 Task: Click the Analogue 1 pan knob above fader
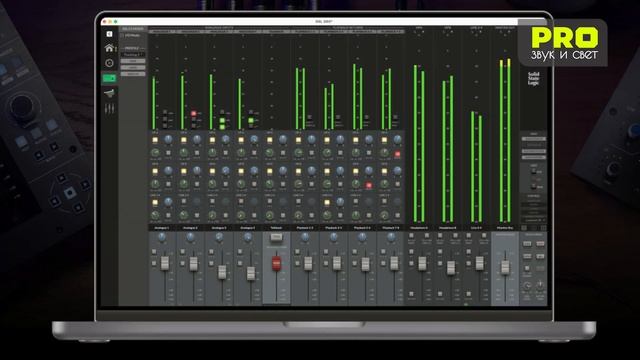pos(162,237)
